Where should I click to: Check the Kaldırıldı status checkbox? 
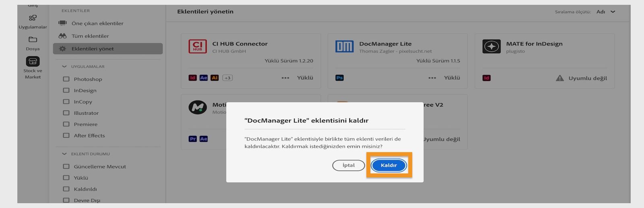click(66, 189)
